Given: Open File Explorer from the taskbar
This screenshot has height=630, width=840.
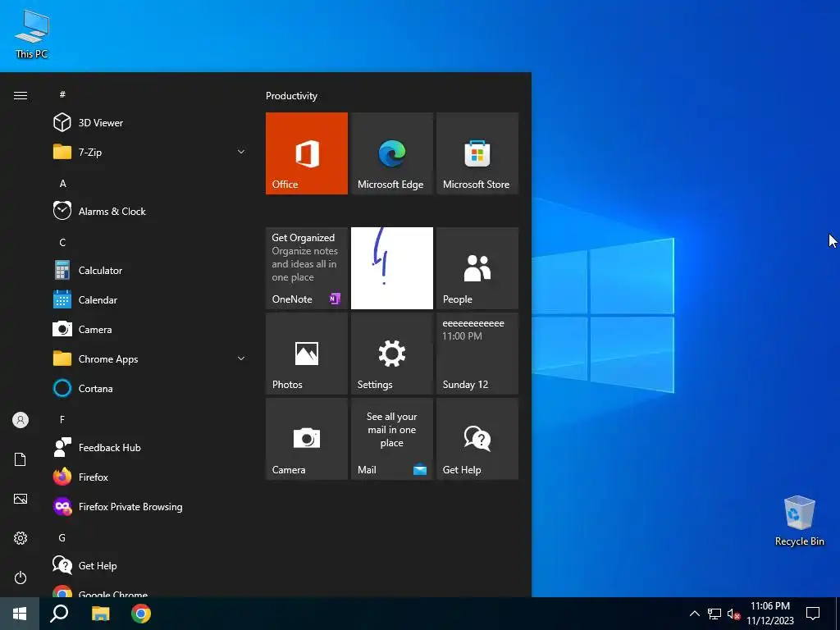Looking at the screenshot, I should point(100,614).
